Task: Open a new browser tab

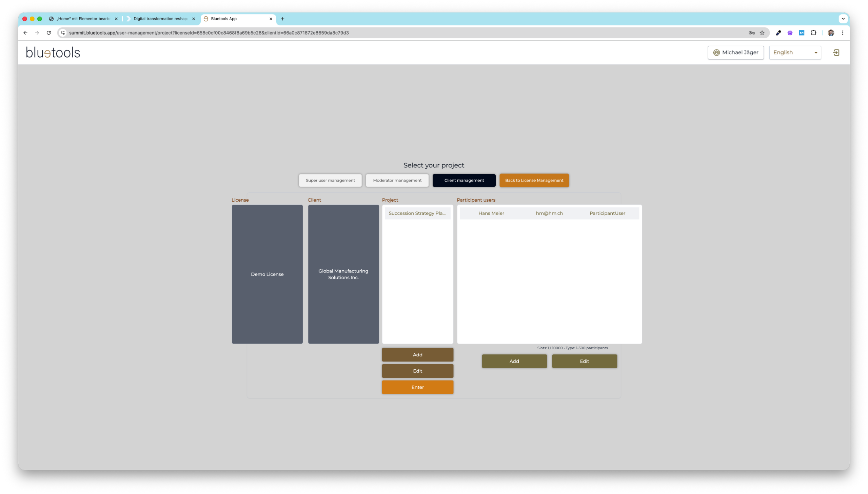Action: 282,19
